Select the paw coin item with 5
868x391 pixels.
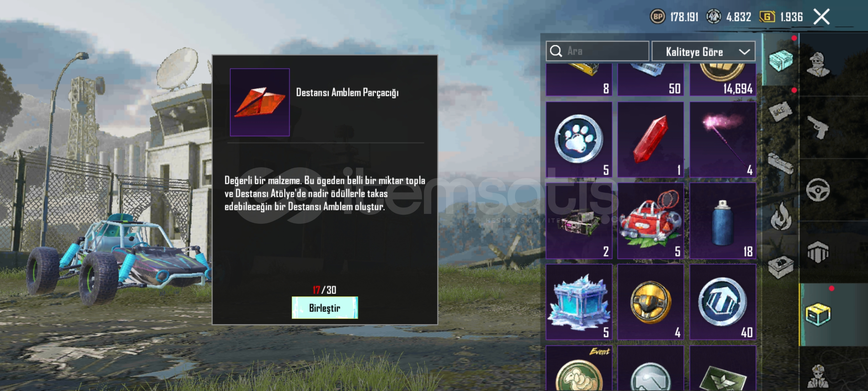point(579,140)
